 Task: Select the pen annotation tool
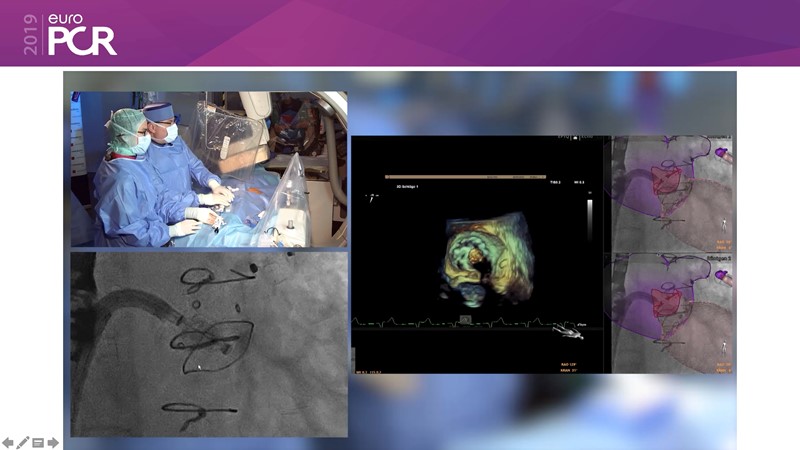click(23, 442)
